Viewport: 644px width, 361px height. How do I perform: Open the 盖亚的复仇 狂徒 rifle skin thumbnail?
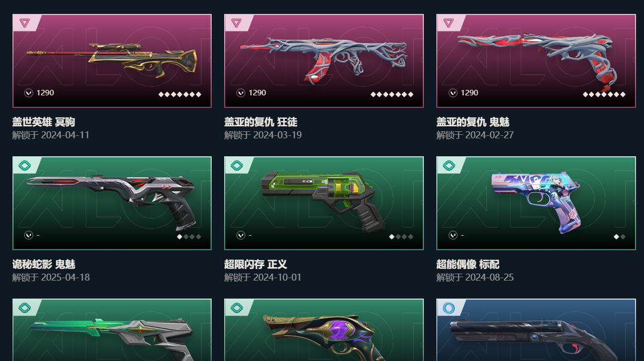click(324, 61)
